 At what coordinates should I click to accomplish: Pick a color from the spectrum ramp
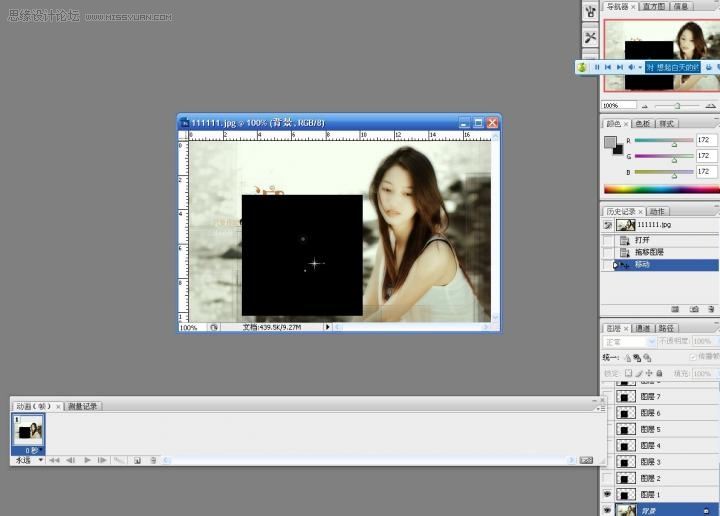[x=662, y=189]
